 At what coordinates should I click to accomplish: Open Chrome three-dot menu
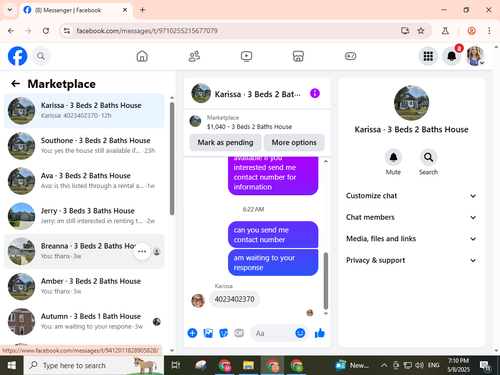[489, 31]
